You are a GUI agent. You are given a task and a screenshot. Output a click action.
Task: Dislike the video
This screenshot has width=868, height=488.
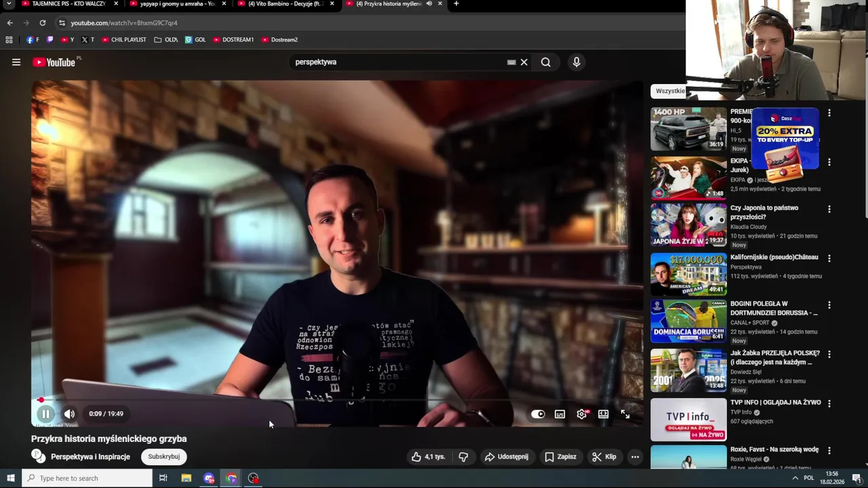point(463,457)
